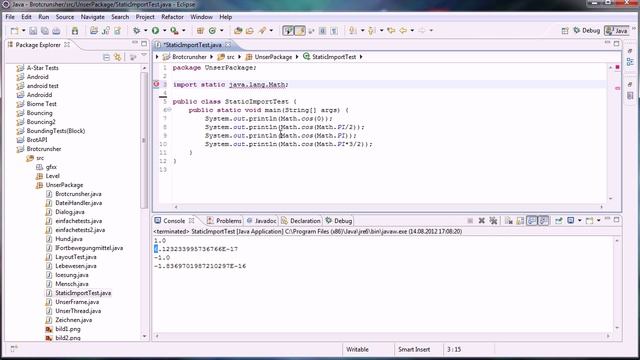This screenshot has width=640, height=360.
Task: Click the New Java Package icon
Action: tap(200, 31)
